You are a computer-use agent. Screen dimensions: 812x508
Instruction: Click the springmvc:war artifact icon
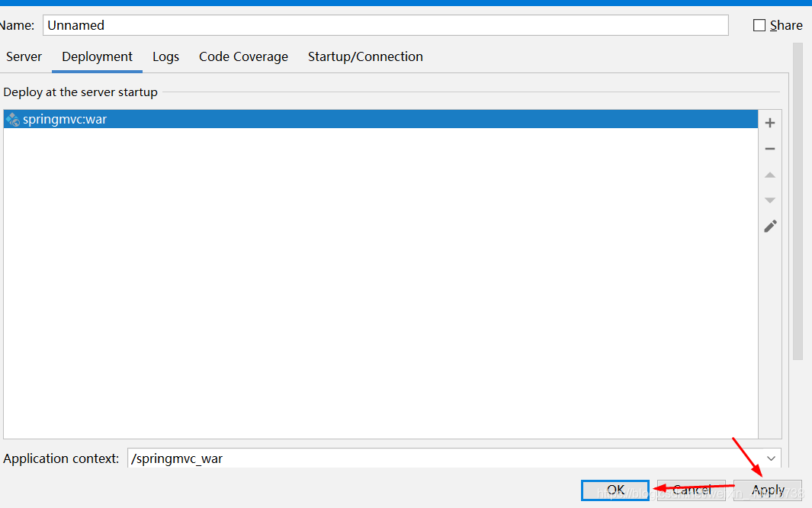[x=12, y=120]
